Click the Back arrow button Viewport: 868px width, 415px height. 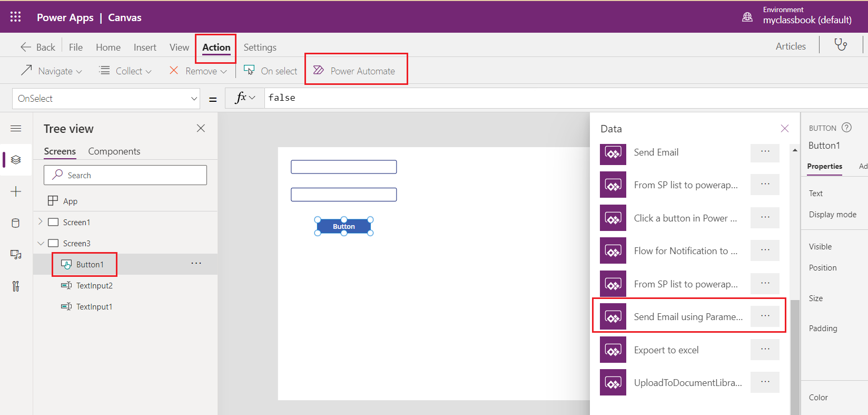[38, 47]
